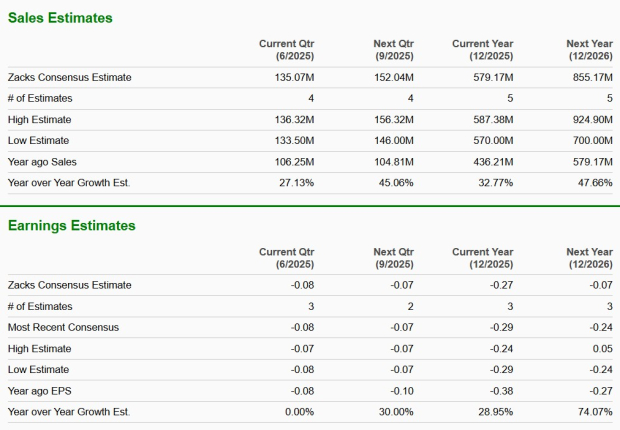The width and height of the screenshot is (620, 430).
Task: Click Current Year header in Earnings table
Action: click(x=484, y=258)
